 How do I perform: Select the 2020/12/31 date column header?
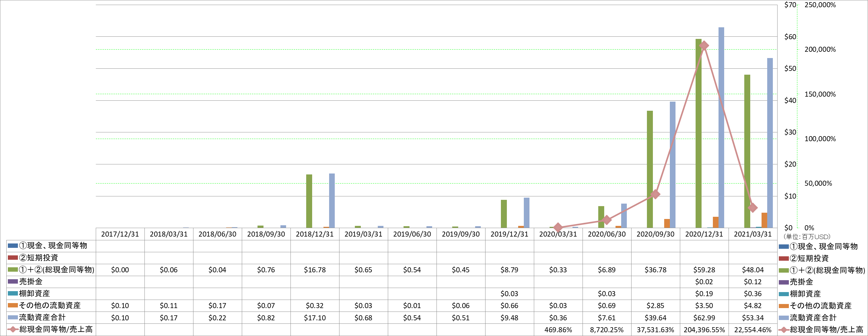[704, 234]
